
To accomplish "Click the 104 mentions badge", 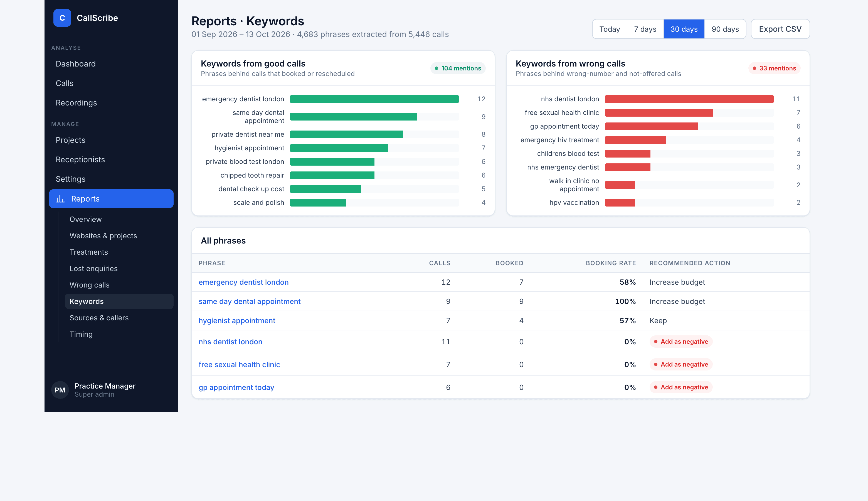I will pyautogui.click(x=458, y=68).
